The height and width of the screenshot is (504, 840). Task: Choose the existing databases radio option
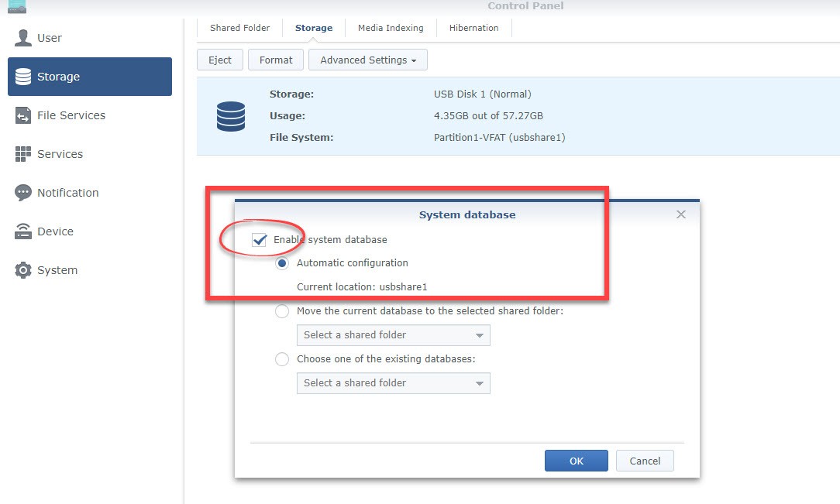click(x=283, y=359)
